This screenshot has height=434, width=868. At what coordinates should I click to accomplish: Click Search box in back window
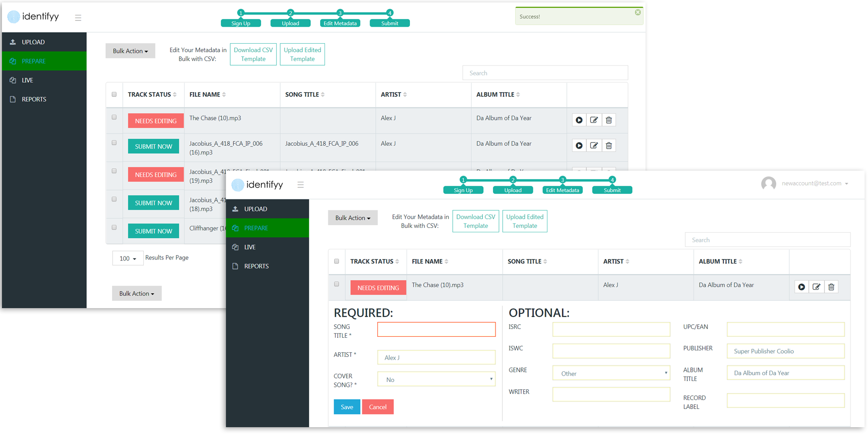pos(545,73)
